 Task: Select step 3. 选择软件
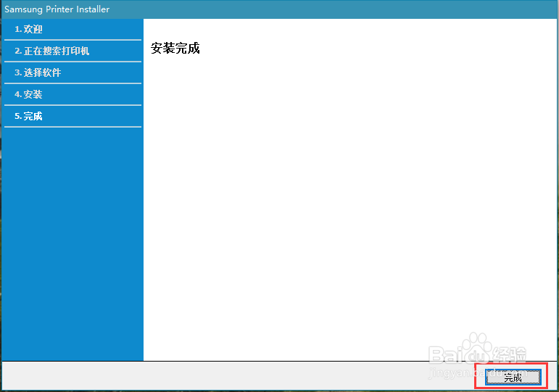pos(73,72)
